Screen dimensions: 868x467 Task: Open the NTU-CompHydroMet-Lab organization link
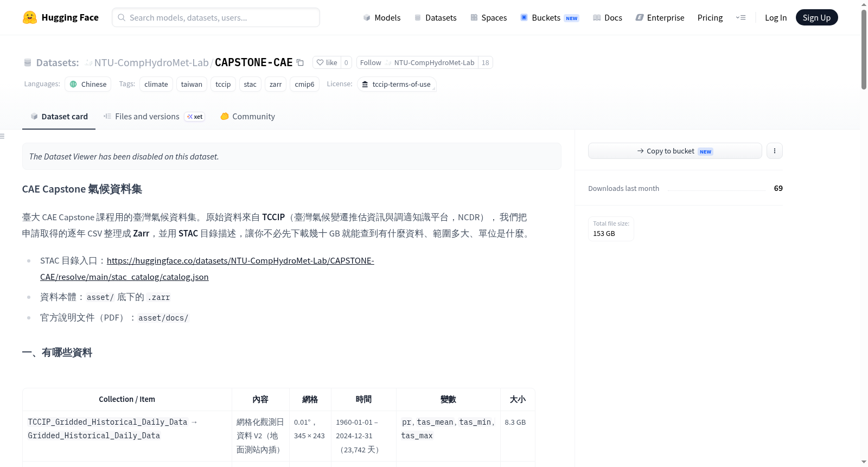[x=151, y=63]
